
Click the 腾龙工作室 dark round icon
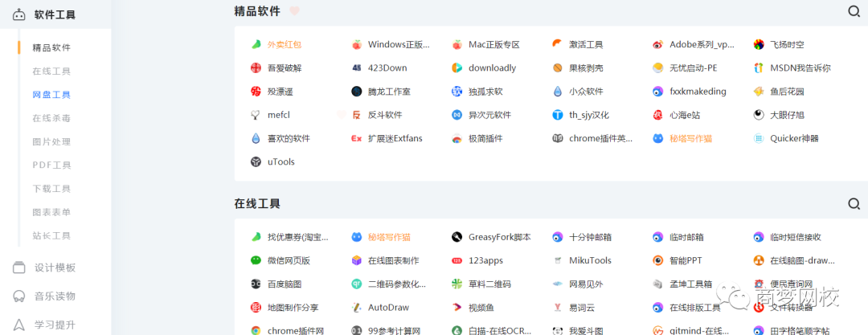click(x=356, y=92)
